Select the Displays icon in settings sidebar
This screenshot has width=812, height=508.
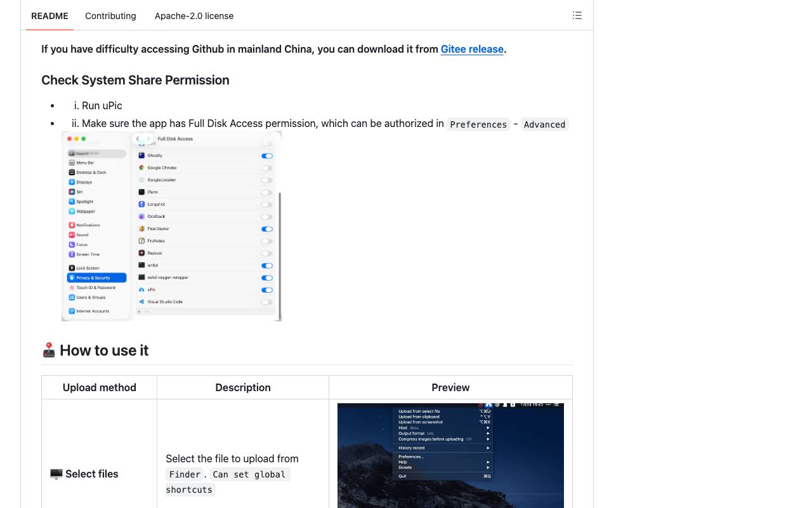[x=72, y=182]
